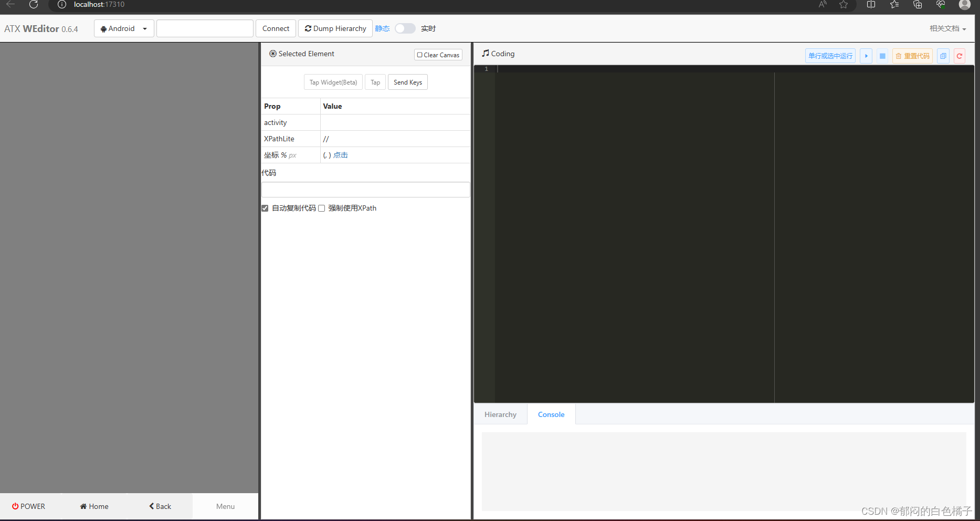Image resolution: width=980 pixels, height=521 pixels.
Task: Uncheck the 自动复制代码 checkbox
Action: (265, 208)
